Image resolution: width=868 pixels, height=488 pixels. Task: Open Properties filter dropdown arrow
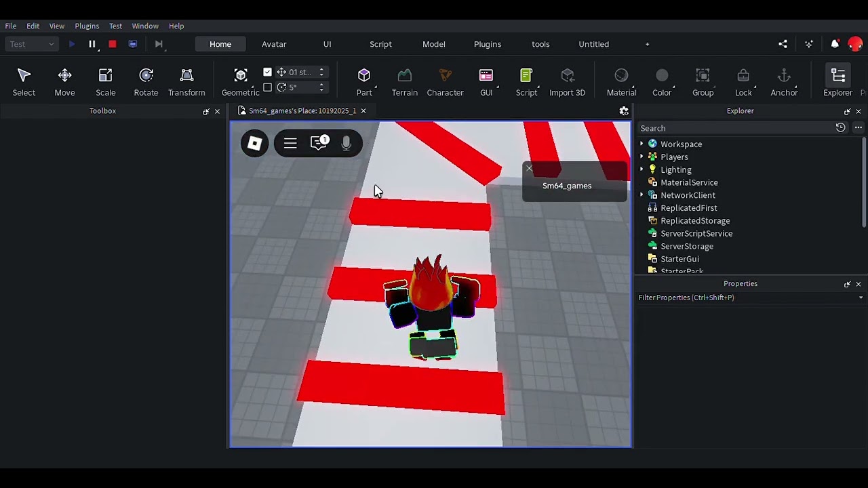tap(861, 298)
